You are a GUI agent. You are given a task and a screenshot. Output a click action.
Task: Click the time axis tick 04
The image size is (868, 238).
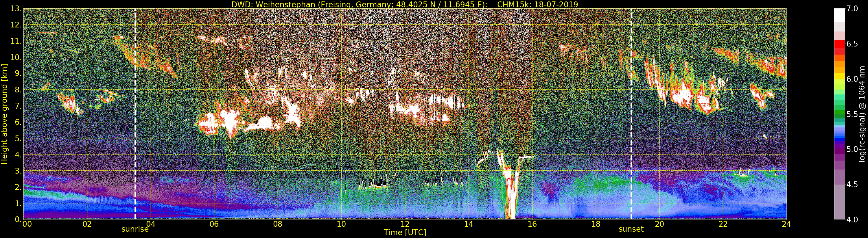pyautogui.click(x=151, y=224)
